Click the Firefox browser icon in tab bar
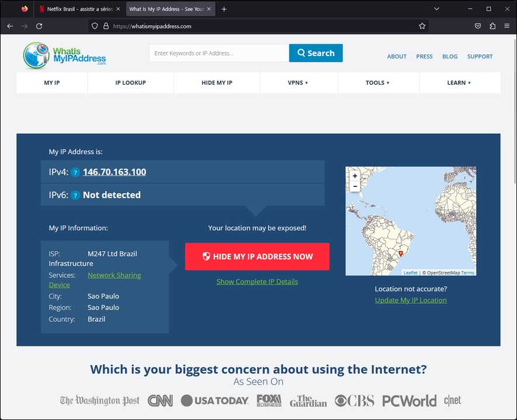The width and height of the screenshot is (517, 420). (25, 9)
